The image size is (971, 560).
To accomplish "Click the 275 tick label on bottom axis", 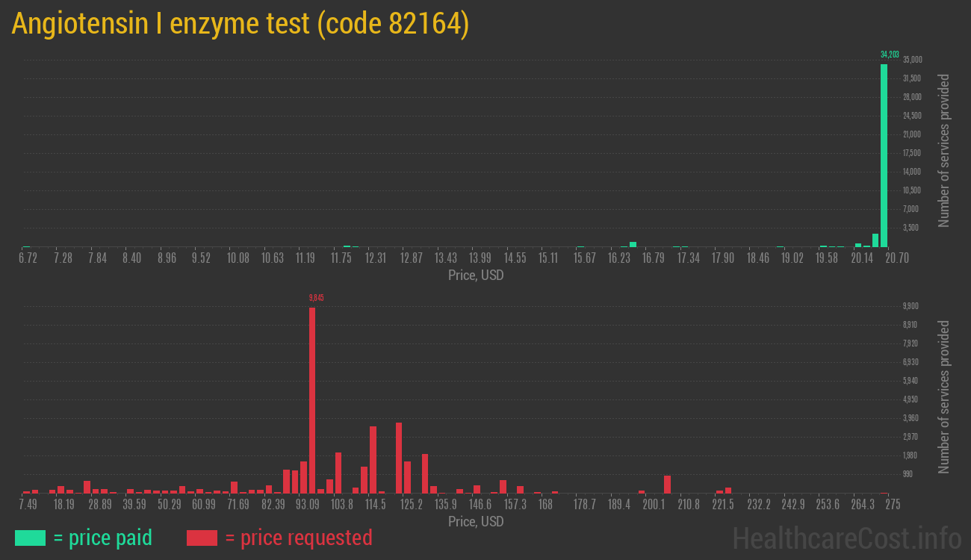I will (x=892, y=503).
